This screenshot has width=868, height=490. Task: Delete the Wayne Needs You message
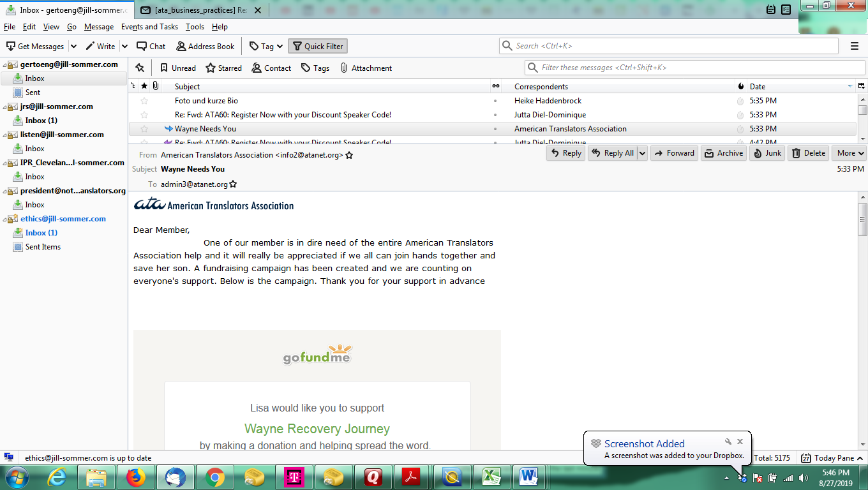(807, 153)
